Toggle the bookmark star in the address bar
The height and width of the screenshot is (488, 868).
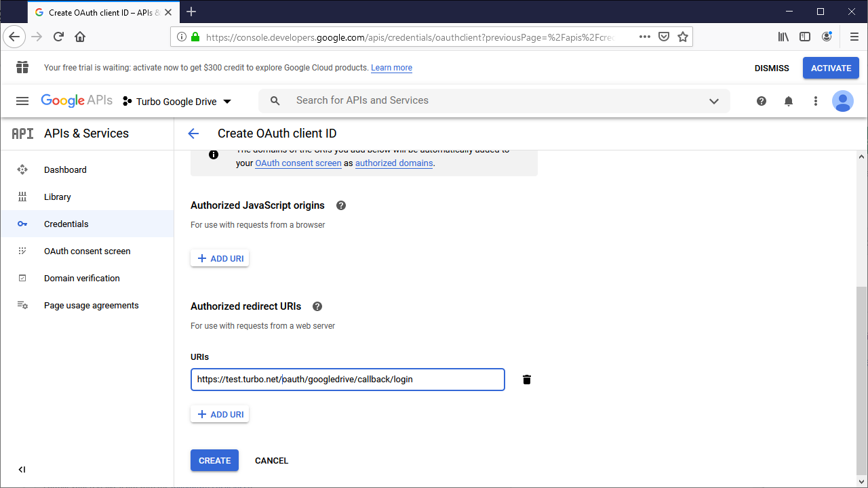683,37
